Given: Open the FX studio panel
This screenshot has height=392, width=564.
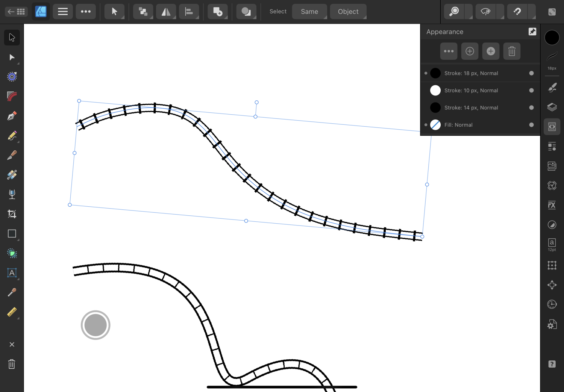Looking at the screenshot, I should (x=552, y=205).
